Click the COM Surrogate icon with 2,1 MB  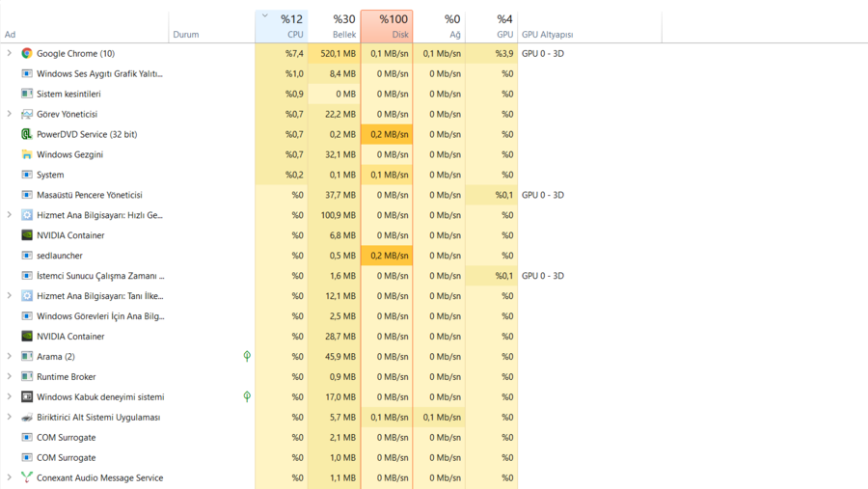coord(27,438)
